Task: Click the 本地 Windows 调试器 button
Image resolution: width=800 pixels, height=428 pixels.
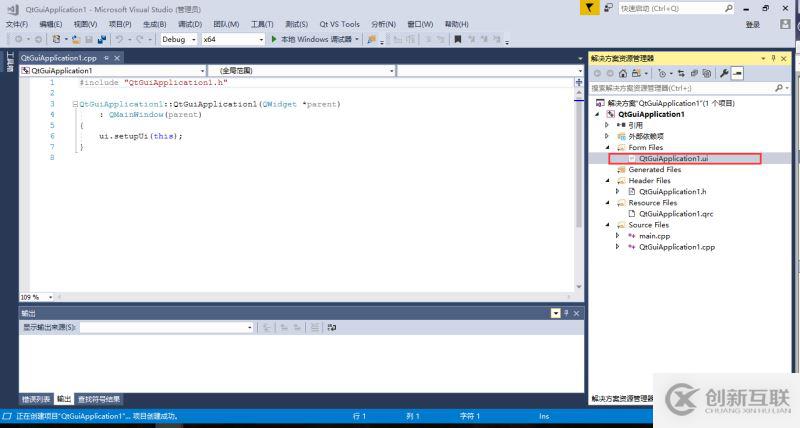Action: [x=316, y=39]
